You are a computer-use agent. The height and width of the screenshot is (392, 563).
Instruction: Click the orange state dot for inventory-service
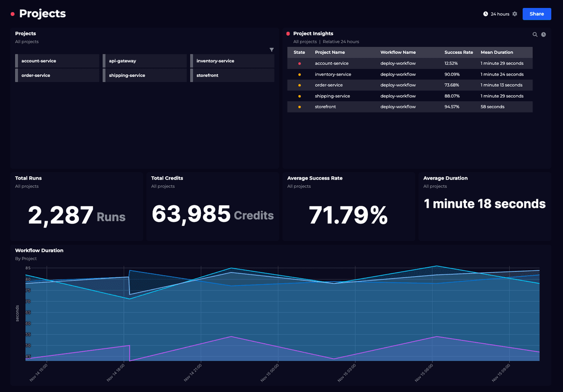(x=299, y=74)
